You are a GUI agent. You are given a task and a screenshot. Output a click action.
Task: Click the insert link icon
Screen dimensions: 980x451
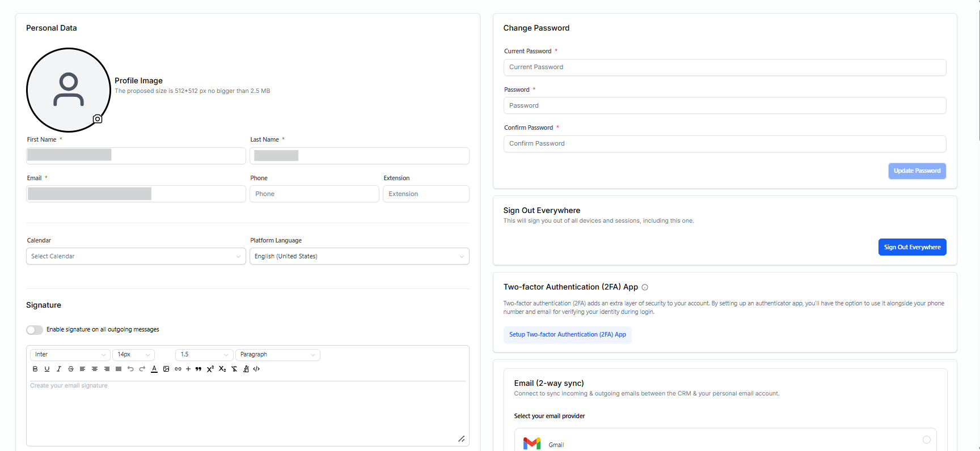[178, 369]
